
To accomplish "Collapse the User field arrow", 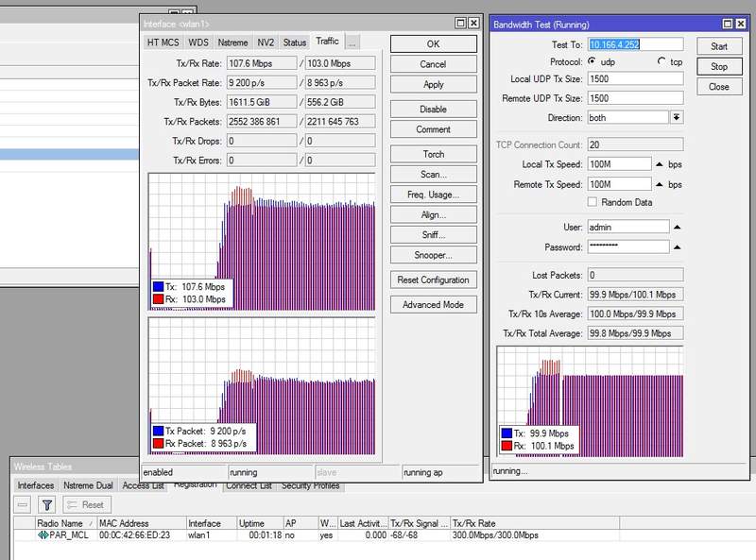I will 678,227.
